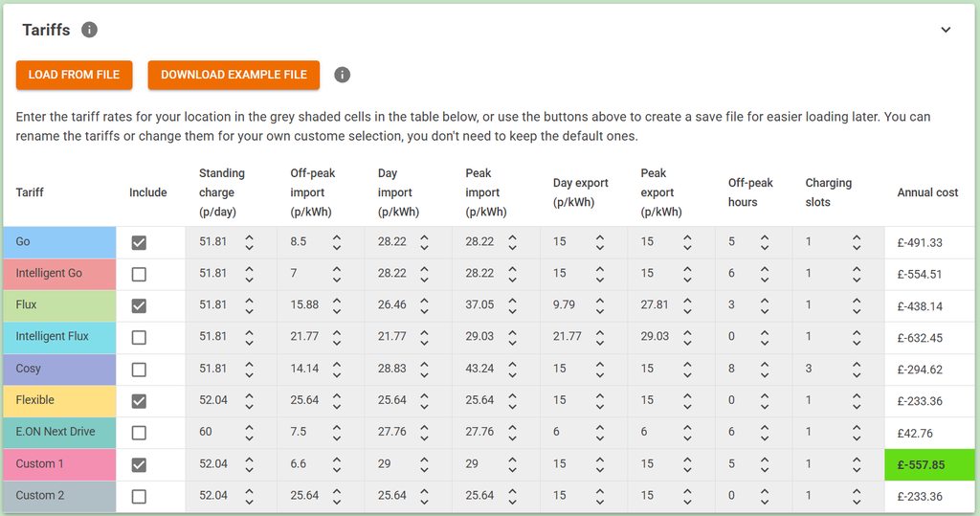
Task: Increase E.ON Next Drive day export value
Action: (600, 426)
